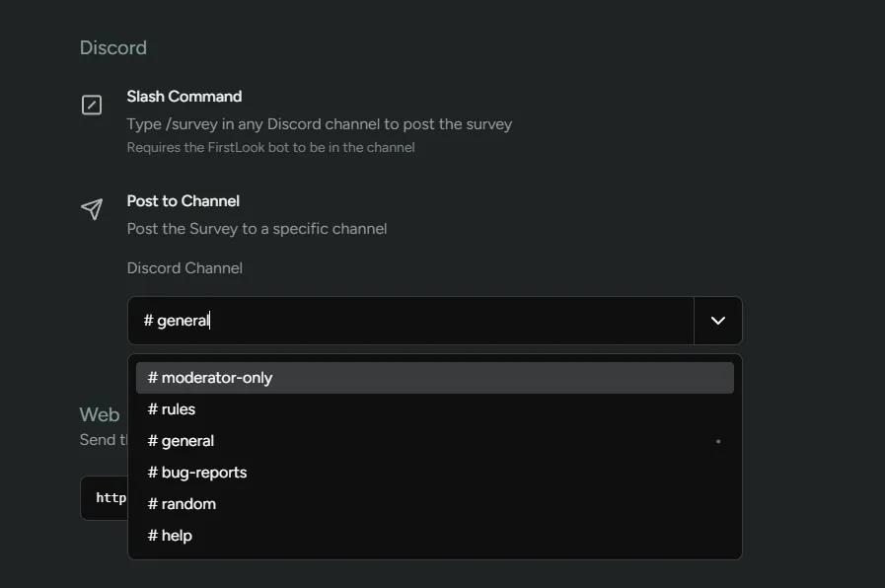Viewport: 885px width, 588px height.
Task: Select # moderator-only from the channel list
Action: point(208,377)
